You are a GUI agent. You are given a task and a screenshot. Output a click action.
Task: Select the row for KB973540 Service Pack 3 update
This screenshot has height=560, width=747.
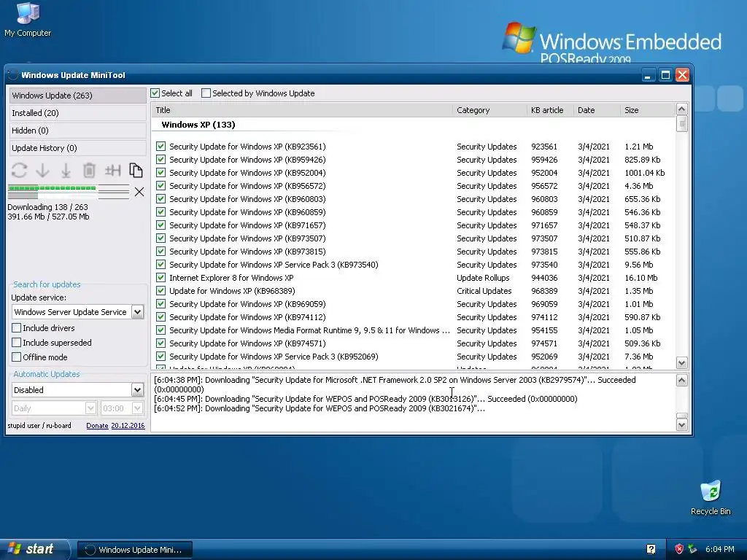click(x=414, y=265)
